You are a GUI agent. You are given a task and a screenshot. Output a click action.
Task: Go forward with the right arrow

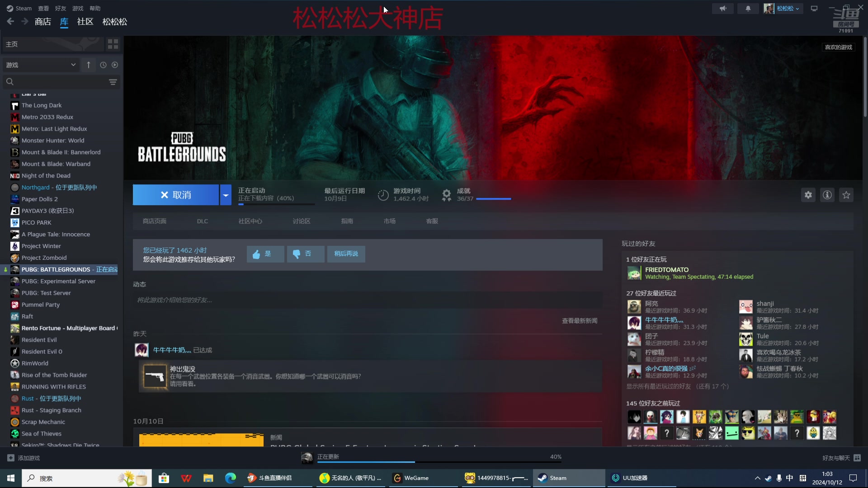25,21
